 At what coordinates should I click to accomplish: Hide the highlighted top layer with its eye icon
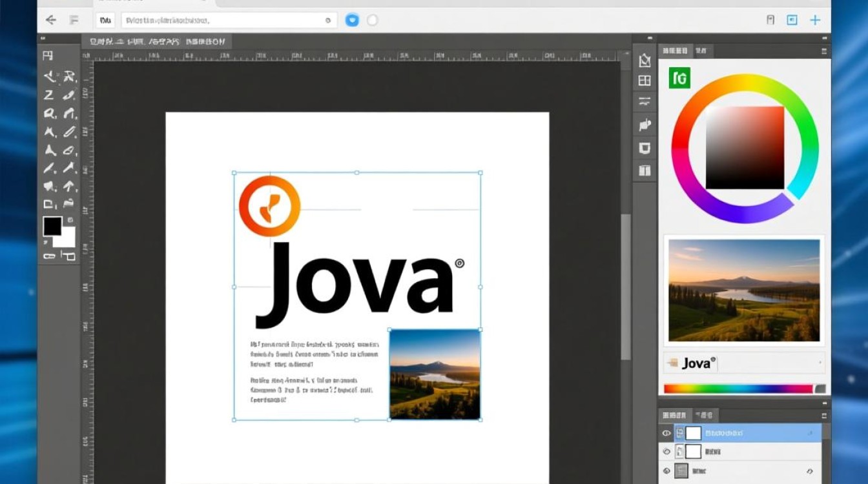click(666, 433)
